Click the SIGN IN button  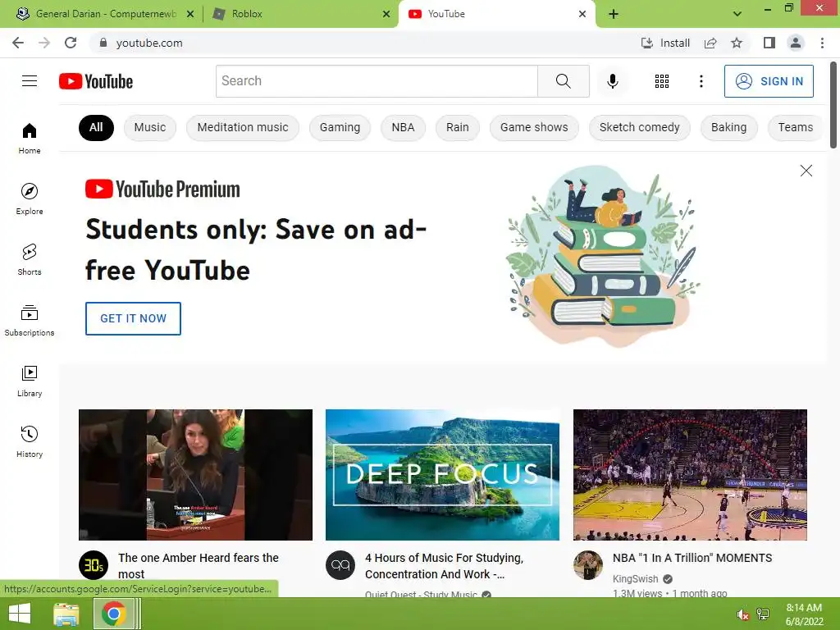click(769, 81)
